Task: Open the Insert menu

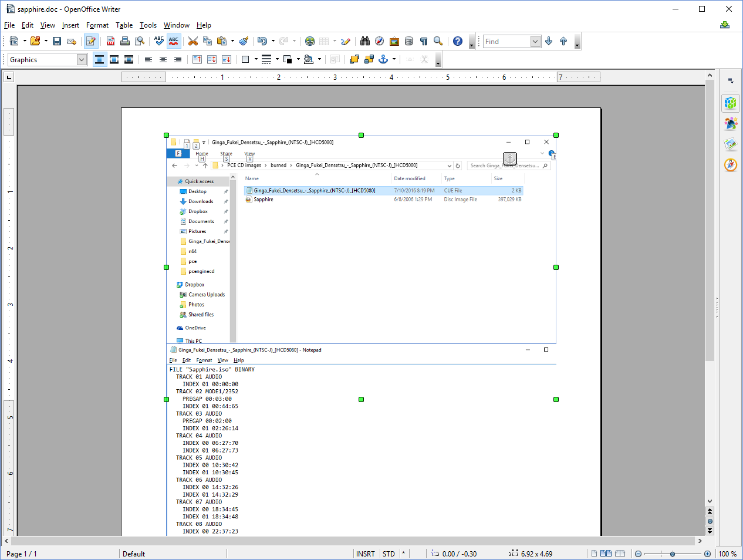Action: click(x=70, y=25)
